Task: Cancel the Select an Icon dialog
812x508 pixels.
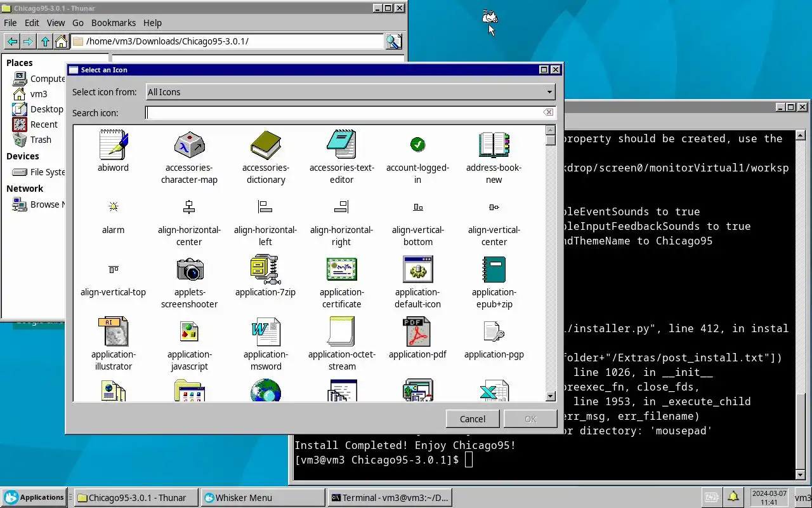Action: click(473, 418)
